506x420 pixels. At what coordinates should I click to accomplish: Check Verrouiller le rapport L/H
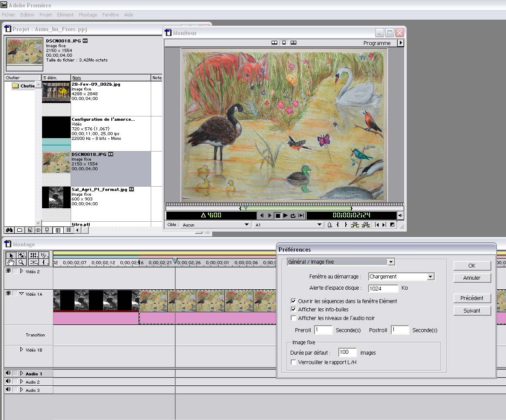tap(293, 362)
